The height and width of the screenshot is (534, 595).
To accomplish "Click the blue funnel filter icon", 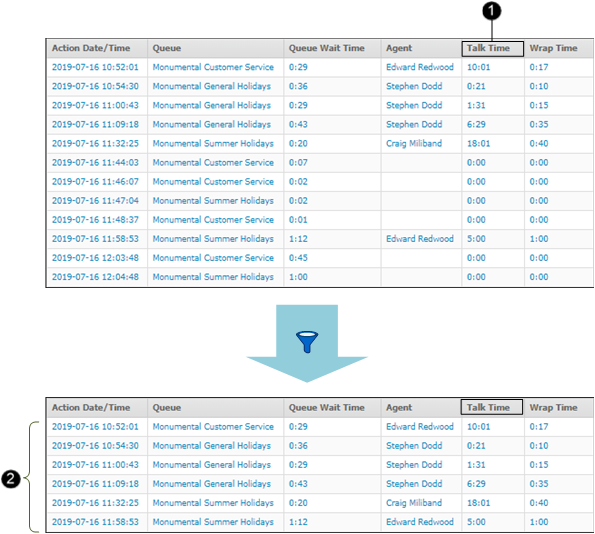I will [x=307, y=342].
